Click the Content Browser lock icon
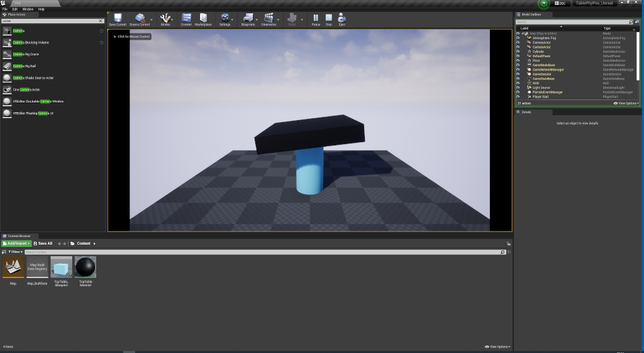 [x=508, y=244]
